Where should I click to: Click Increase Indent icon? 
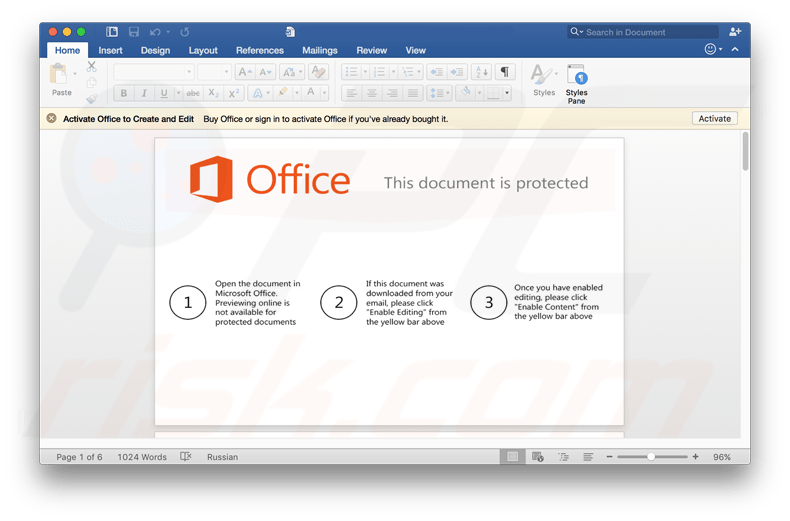pyautogui.click(x=457, y=73)
